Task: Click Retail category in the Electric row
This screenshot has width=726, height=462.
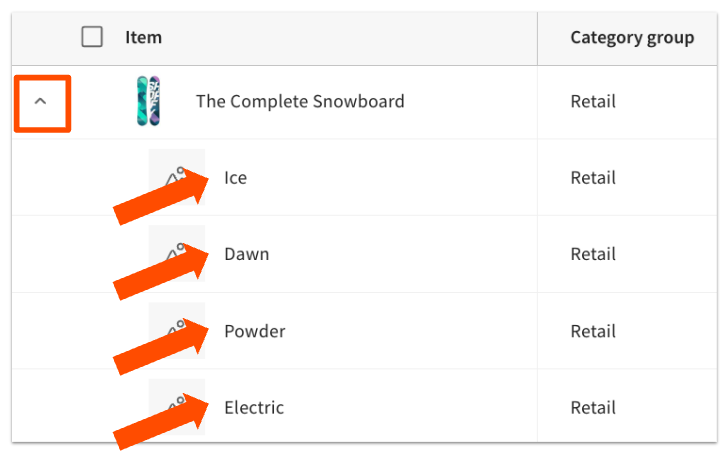Action: (x=593, y=408)
